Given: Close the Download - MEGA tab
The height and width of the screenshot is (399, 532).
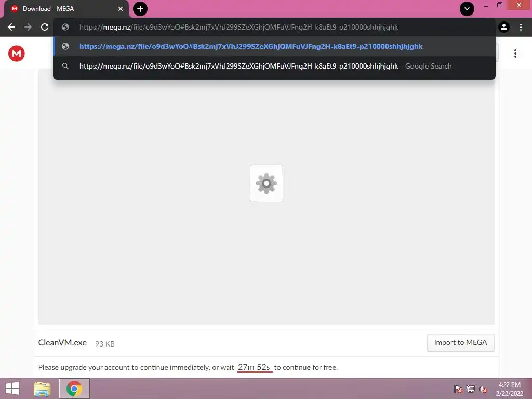Looking at the screenshot, I should coord(121,9).
